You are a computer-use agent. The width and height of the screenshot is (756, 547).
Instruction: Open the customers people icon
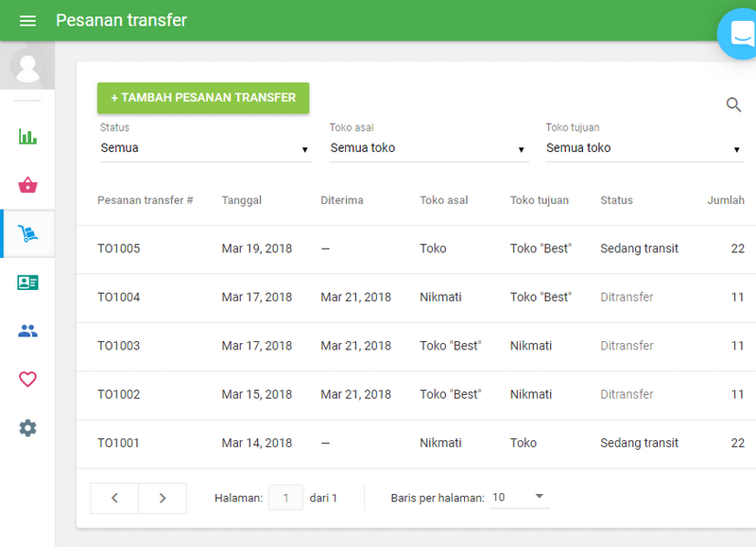click(27, 331)
